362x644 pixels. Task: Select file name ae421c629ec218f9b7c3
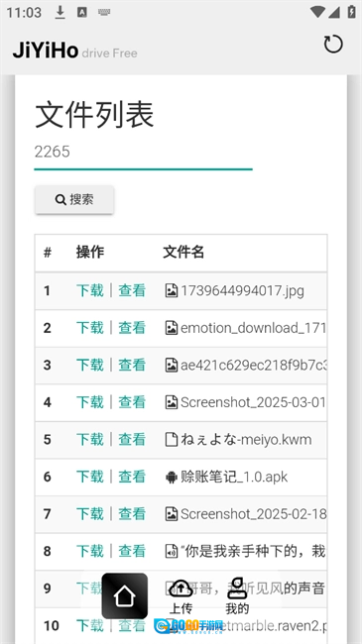[254, 365]
